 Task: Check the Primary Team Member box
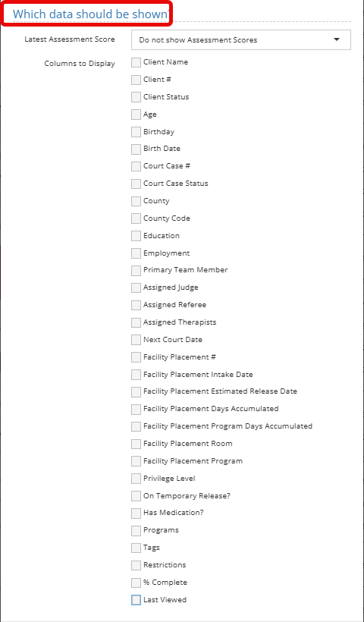coord(136,270)
